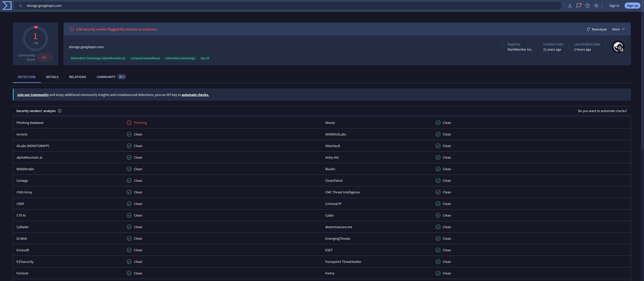Toggle the light/dark theme sun icon
Viewport: 644px width, 281px height.
tap(596, 6)
